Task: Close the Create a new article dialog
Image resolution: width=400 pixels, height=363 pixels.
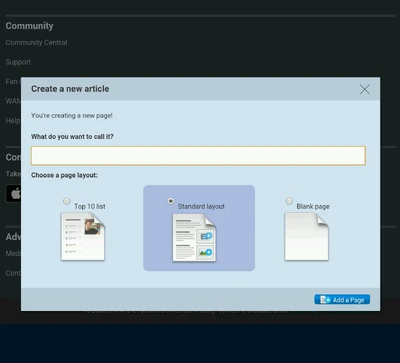Action: point(365,89)
